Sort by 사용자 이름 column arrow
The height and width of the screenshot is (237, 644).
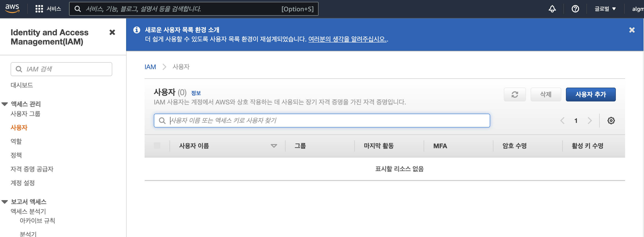click(x=274, y=146)
